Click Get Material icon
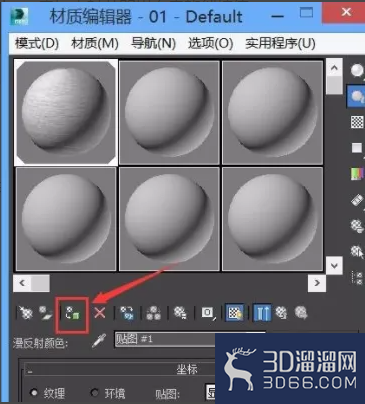 click(x=26, y=313)
